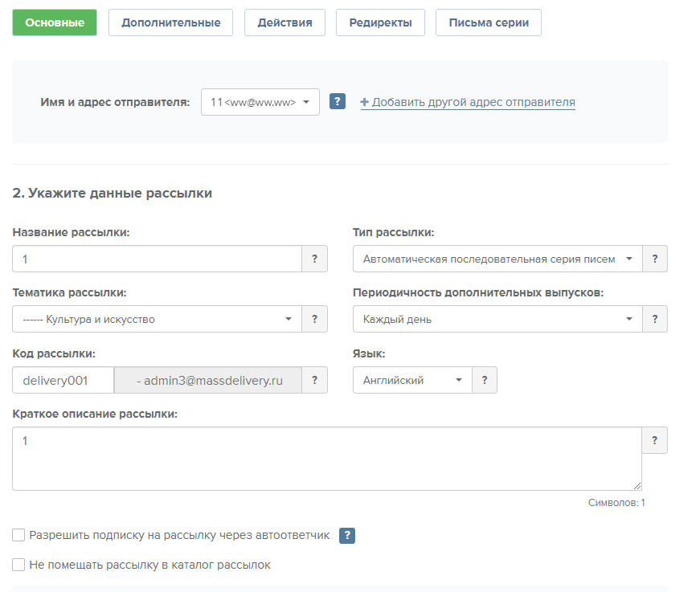
Task: Open the Письма серии tab
Action: (488, 22)
